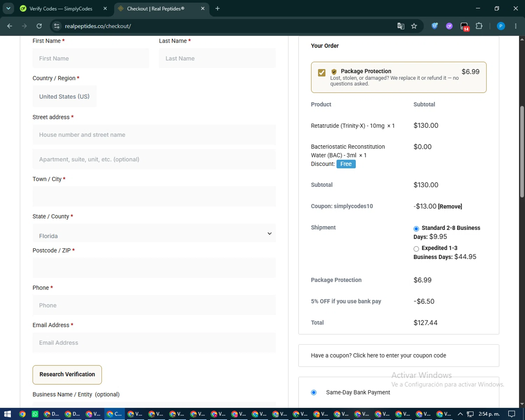Open the Windows notification center
Viewport: 525px width, 420px height.
click(x=511, y=414)
